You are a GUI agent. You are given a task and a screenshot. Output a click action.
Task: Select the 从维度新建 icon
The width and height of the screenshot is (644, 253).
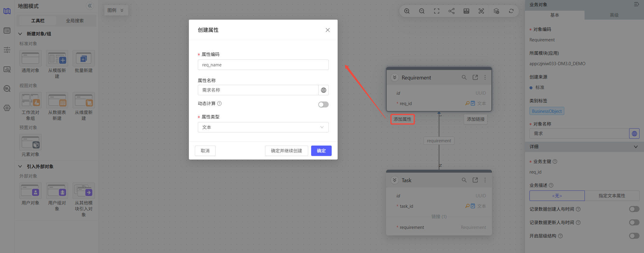(84, 100)
